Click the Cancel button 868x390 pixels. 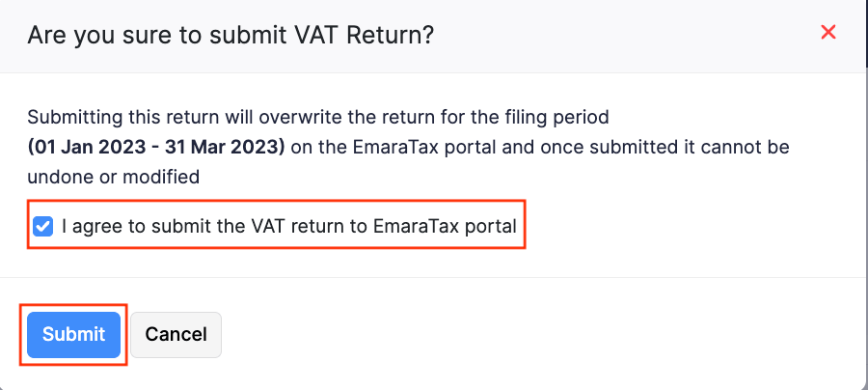pos(176,335)
